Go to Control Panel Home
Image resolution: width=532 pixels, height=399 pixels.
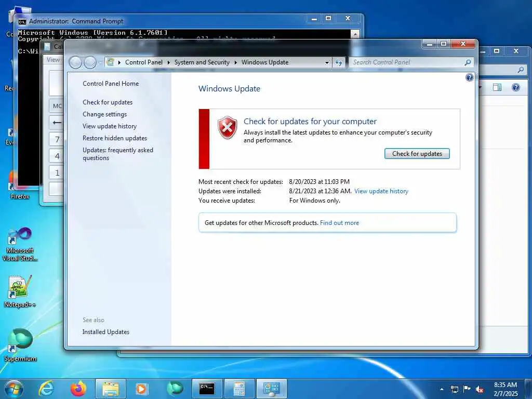click(111, 84)
